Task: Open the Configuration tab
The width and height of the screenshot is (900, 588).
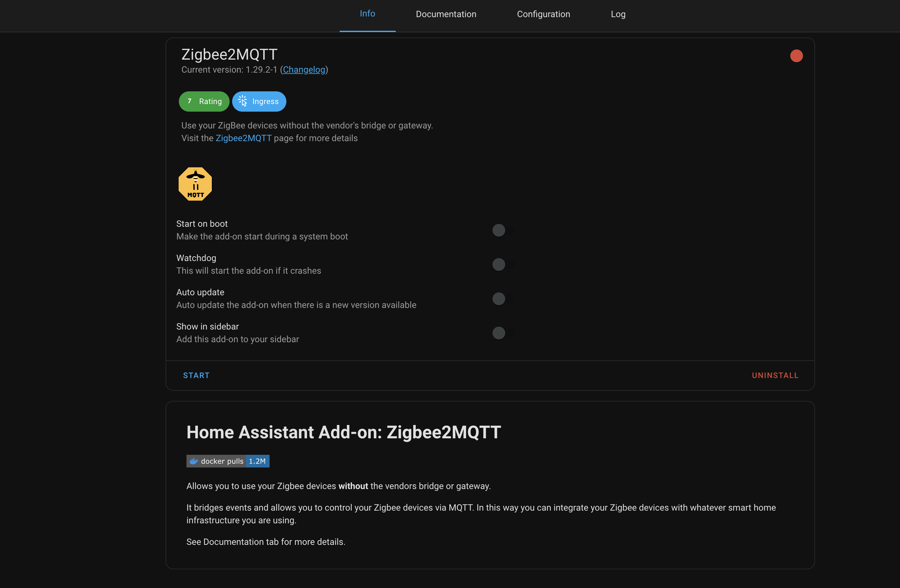Action: click(x=543, y=14)
